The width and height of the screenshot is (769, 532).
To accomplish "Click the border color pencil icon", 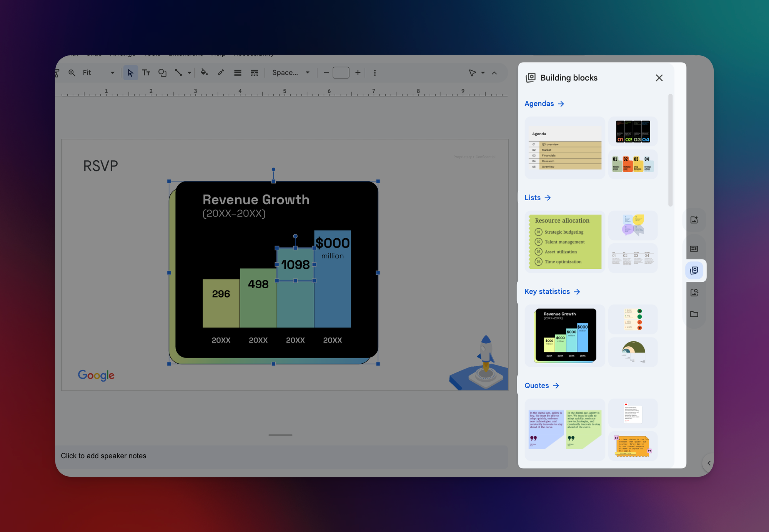I will coord(221,73).
